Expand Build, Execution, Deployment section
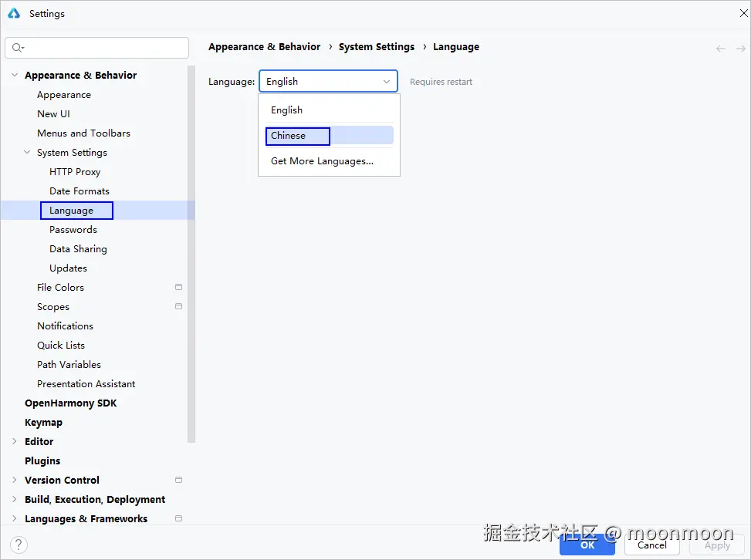This screenshot has height=560, width=751. click(x=15, y=499)
